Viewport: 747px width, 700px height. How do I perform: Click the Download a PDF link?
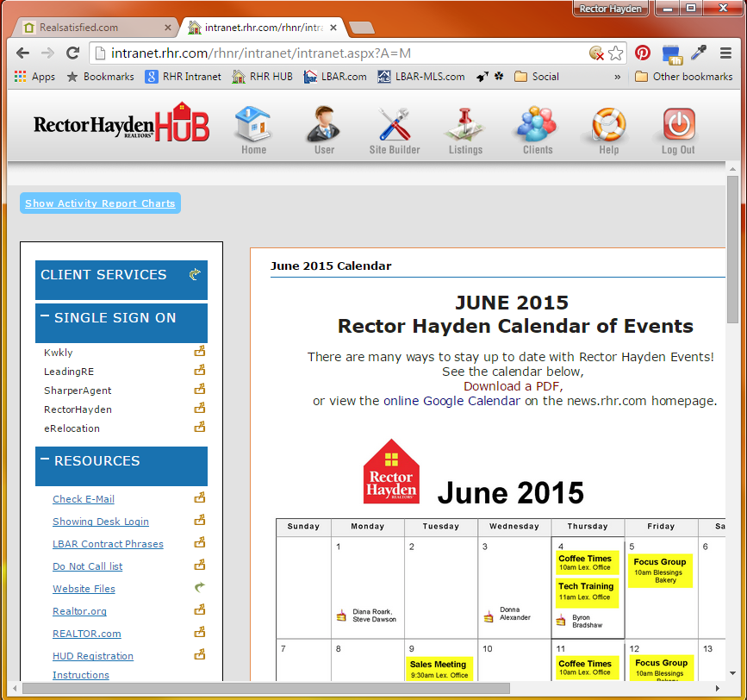[x=513, y=386]
